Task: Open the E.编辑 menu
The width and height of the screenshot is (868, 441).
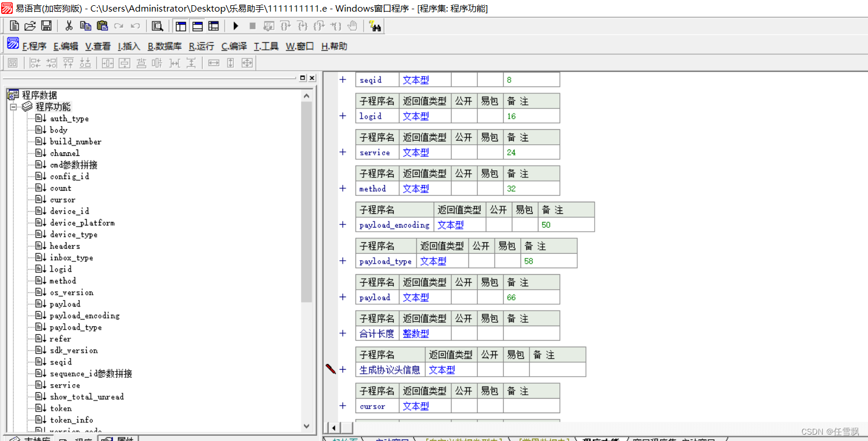Action: pyautogui.click(x=65, y=46)
